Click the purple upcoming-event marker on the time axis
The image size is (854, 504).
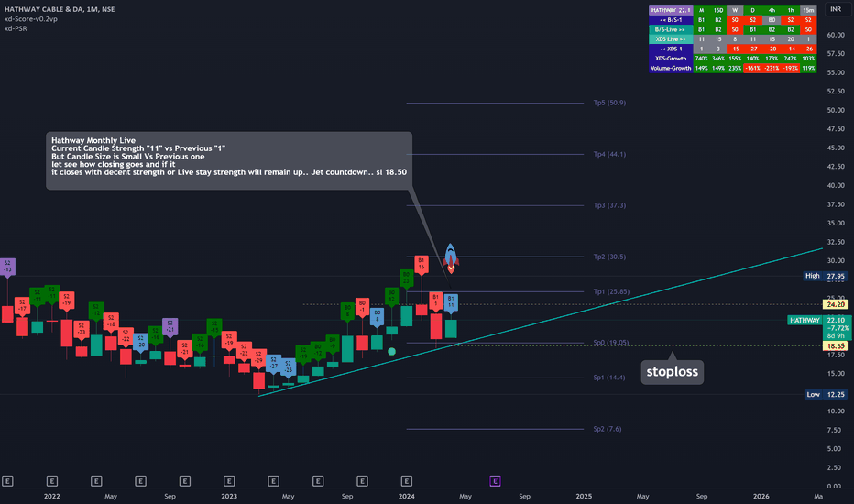[495, 480]
